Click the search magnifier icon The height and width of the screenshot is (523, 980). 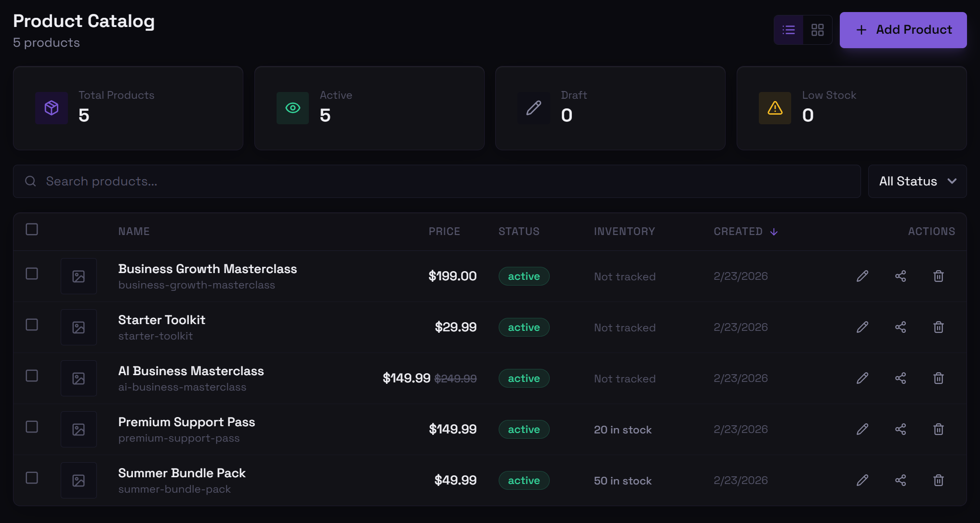tap(30, 181)
